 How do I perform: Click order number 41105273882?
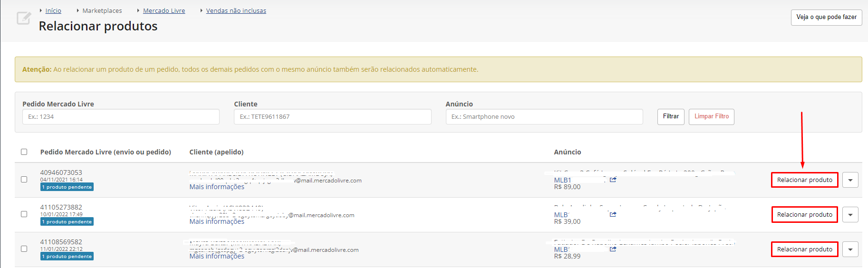61,207
